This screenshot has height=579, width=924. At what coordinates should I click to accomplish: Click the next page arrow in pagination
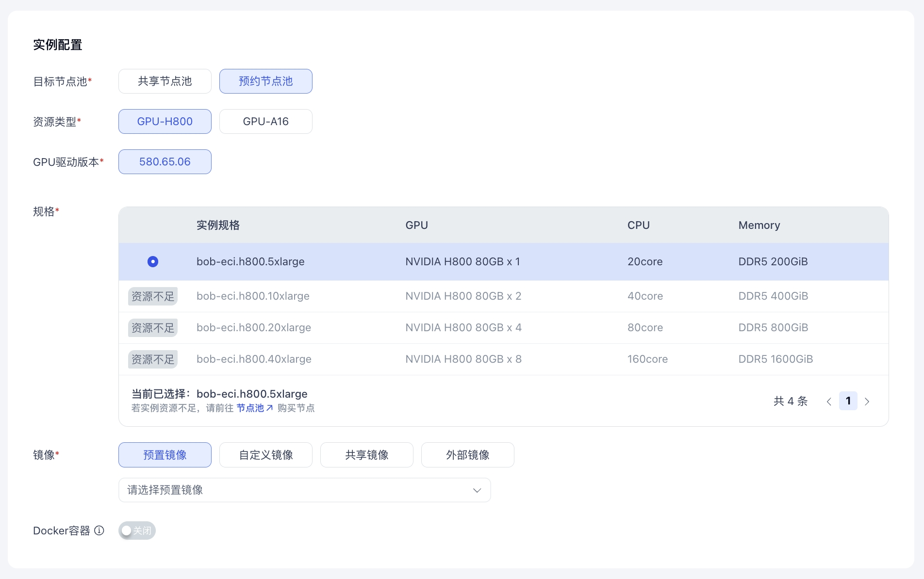pos(867,402)
